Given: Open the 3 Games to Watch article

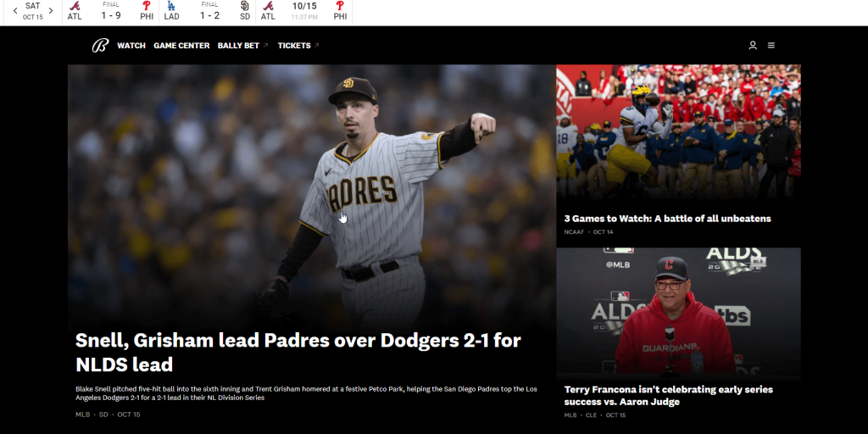Looking at the screenshot, I should click(667, 219).
